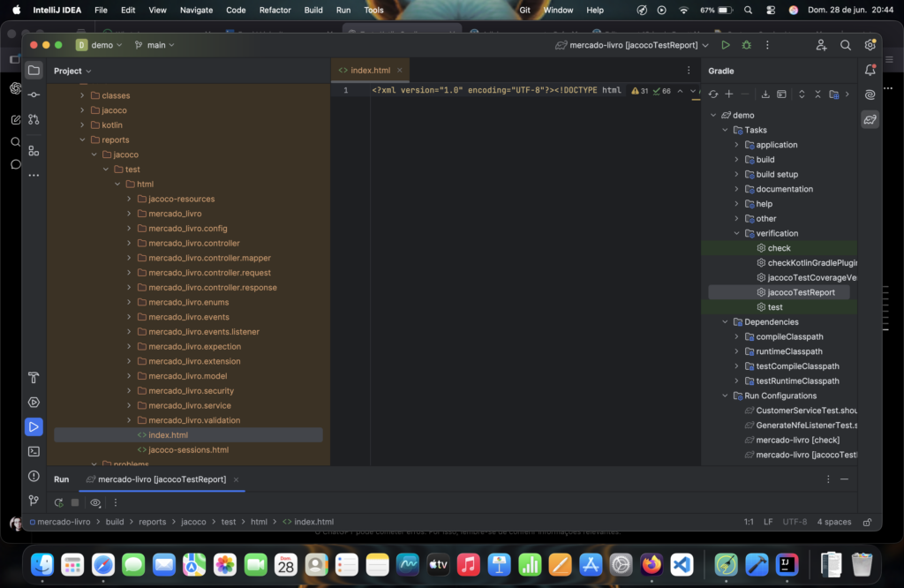Screen dimensions: 904x588
Task: Open the Pull Requests tool window icon
Action: point(34,119)
